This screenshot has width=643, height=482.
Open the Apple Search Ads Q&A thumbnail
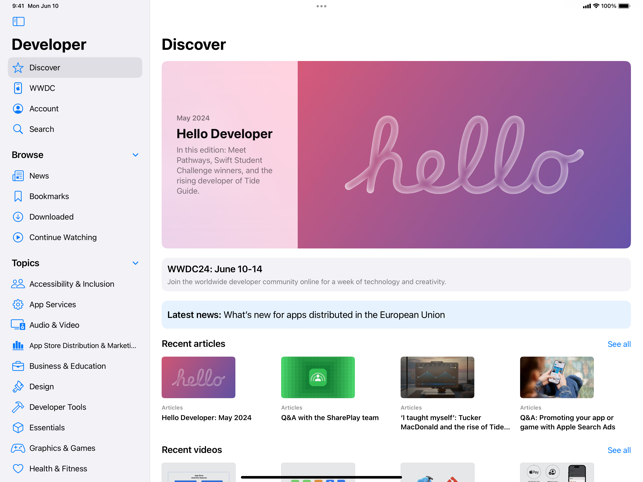(557, 377)
